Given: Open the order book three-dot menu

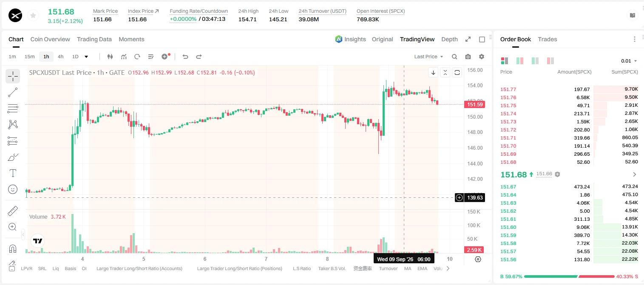Looking at the screenshot, I should pyautogui.click(x=635, y=39).
